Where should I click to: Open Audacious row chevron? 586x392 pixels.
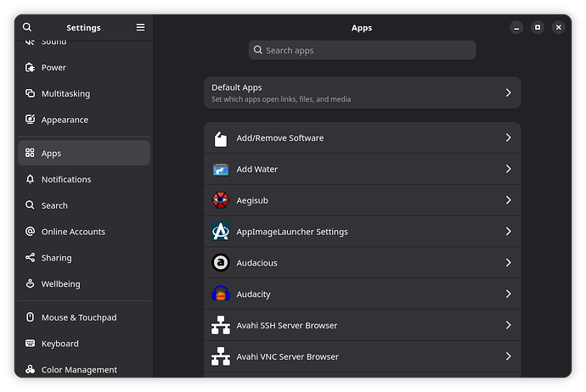[x=508, y=262]
